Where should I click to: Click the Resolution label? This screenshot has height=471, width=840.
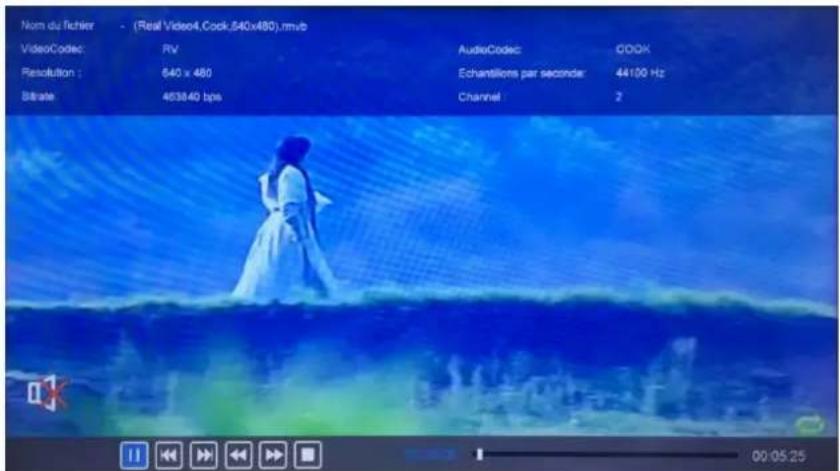51,72
